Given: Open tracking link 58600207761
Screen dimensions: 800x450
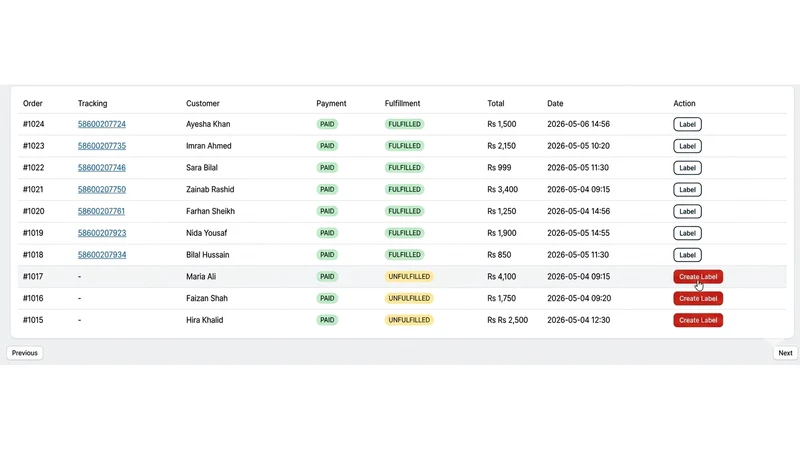Looking at the screenshot, I should [101, 211].
